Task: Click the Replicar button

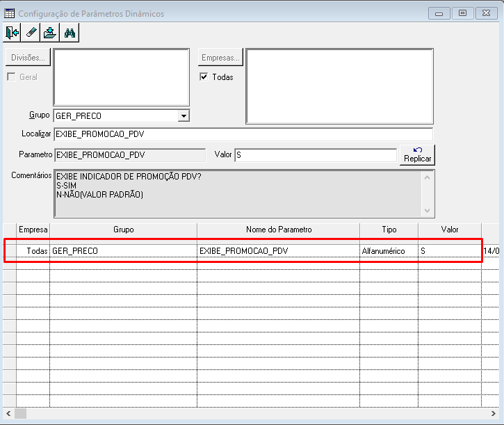Action: click(x=417, y=155)
